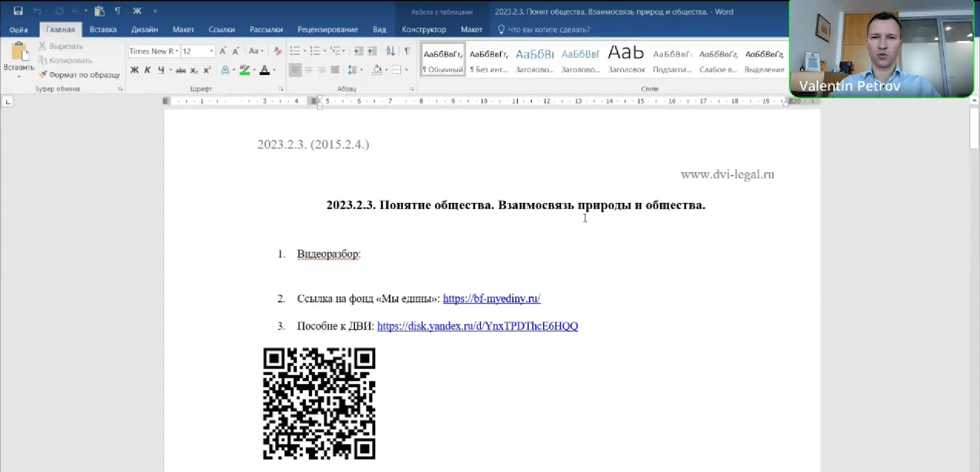
Task: Click the Paste icon in Quick Access toolbar
Action: click(x=99, y=11)
